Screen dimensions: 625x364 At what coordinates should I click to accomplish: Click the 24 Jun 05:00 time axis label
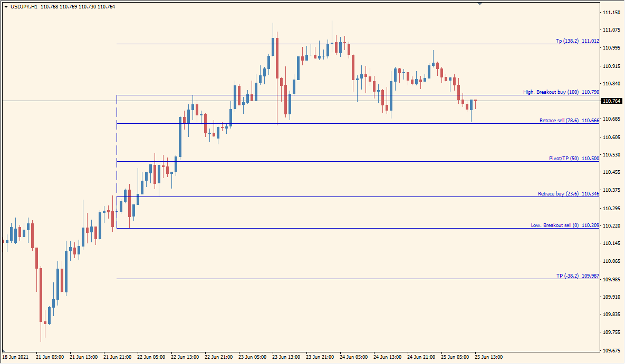353,357
